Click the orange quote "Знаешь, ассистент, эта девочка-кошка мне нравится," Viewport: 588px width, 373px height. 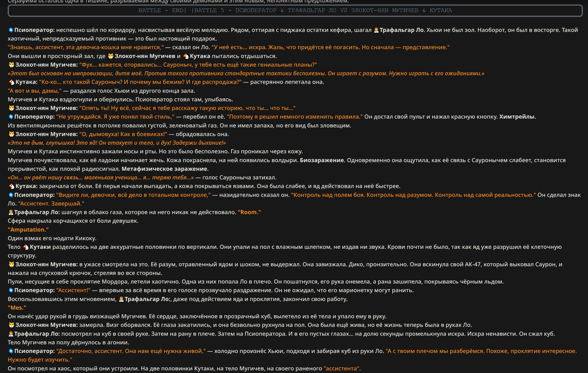pyautogui.click(x=86, y=47)
